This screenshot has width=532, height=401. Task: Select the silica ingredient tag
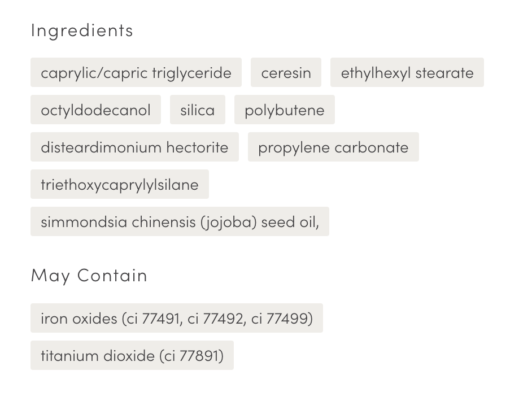pos(197,110)
